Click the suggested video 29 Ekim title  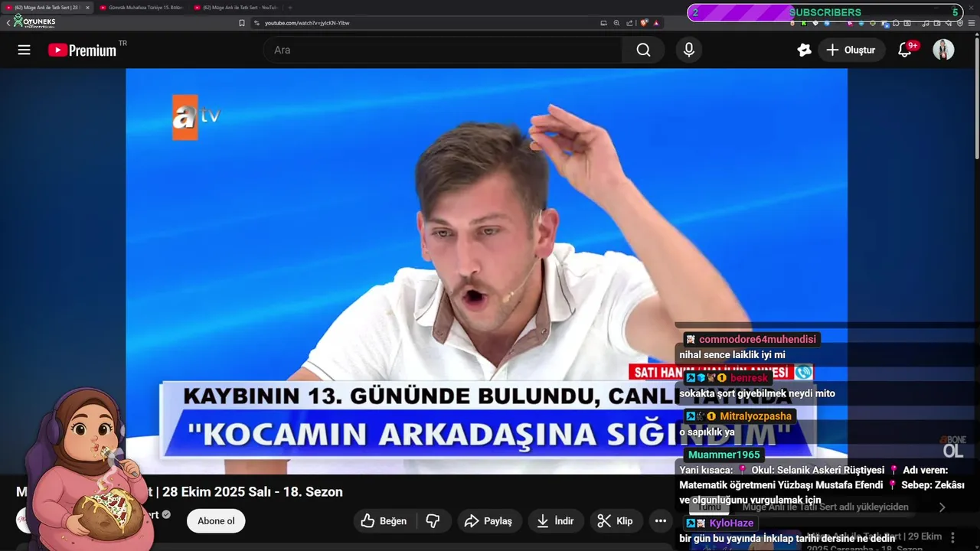tap(874, 543)
